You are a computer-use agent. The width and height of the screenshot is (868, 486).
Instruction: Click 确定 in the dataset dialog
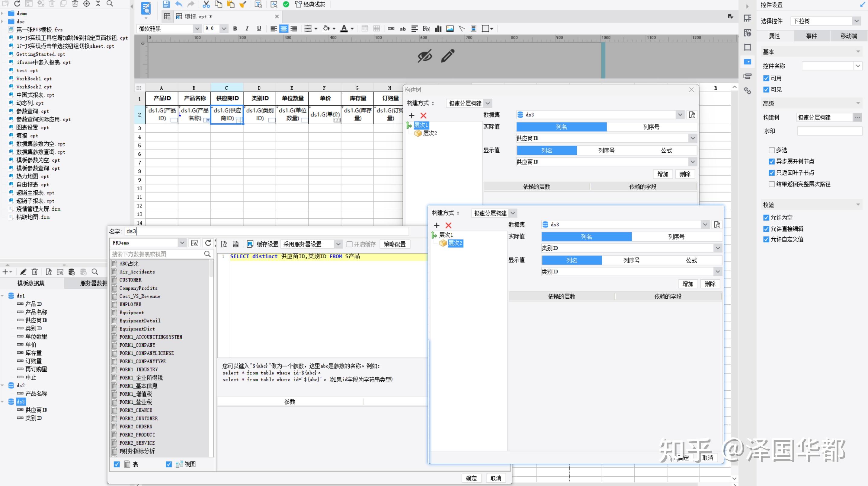[x=471, y=478]
